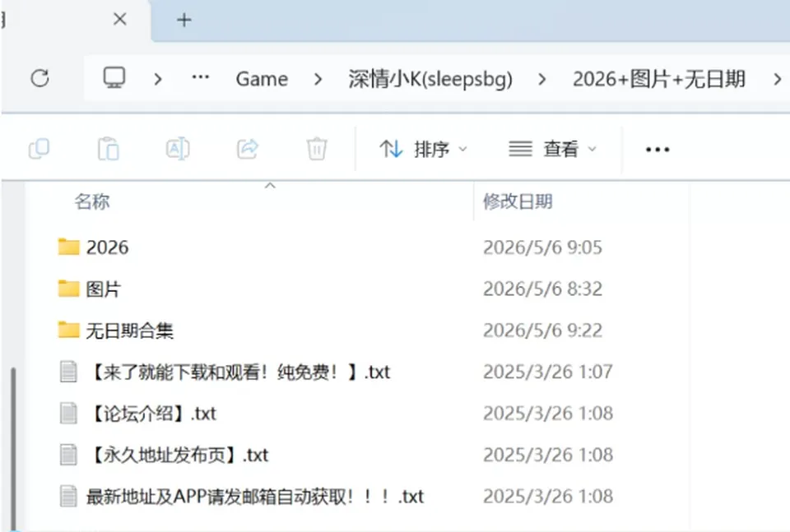Sort by 名称 column header
Viewport: 790px width, 532px height.
click(x=92, y=201)
